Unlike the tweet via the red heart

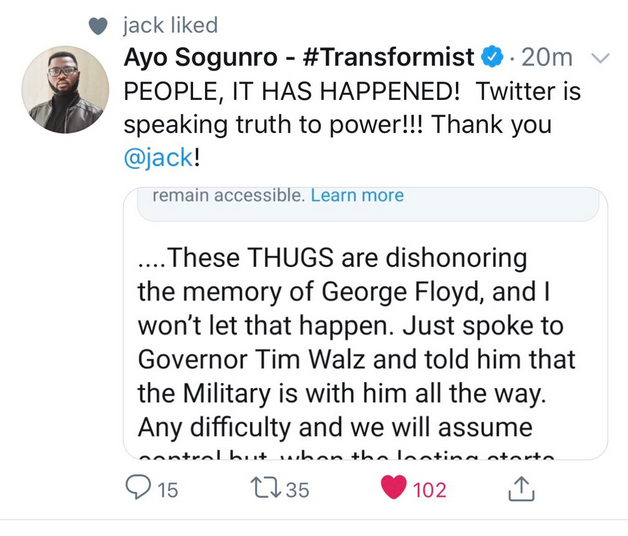(395, 490)
